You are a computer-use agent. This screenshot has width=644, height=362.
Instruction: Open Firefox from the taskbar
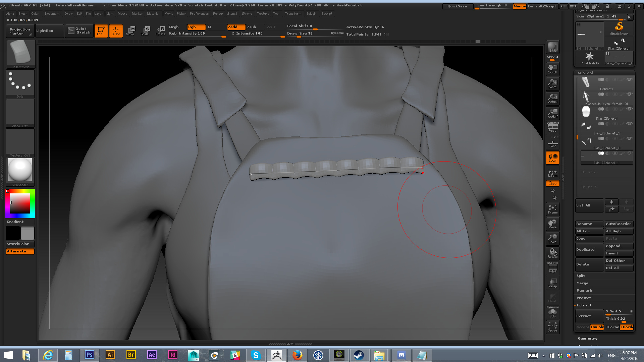pyautogui.click(x=297, y=355)
